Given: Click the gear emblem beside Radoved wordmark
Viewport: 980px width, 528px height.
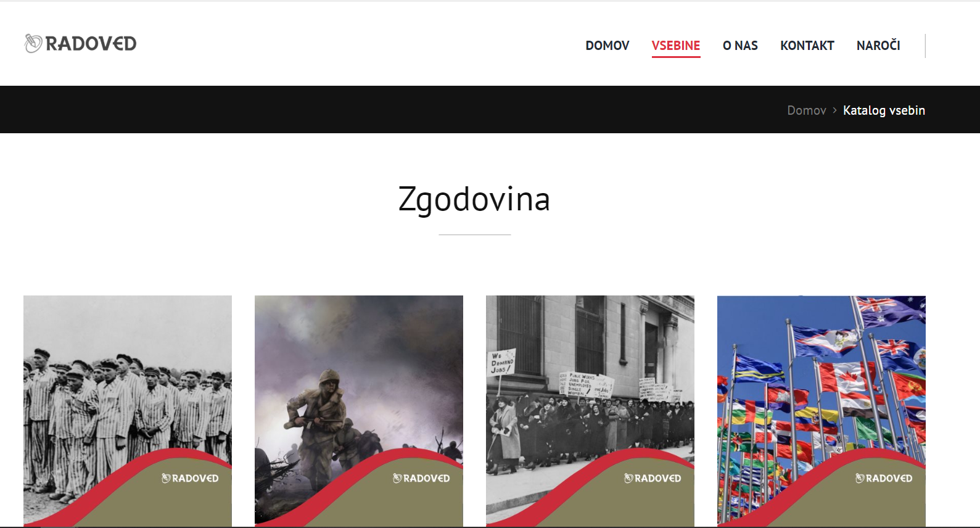Looking at the screenshot, I should [33, 43].
